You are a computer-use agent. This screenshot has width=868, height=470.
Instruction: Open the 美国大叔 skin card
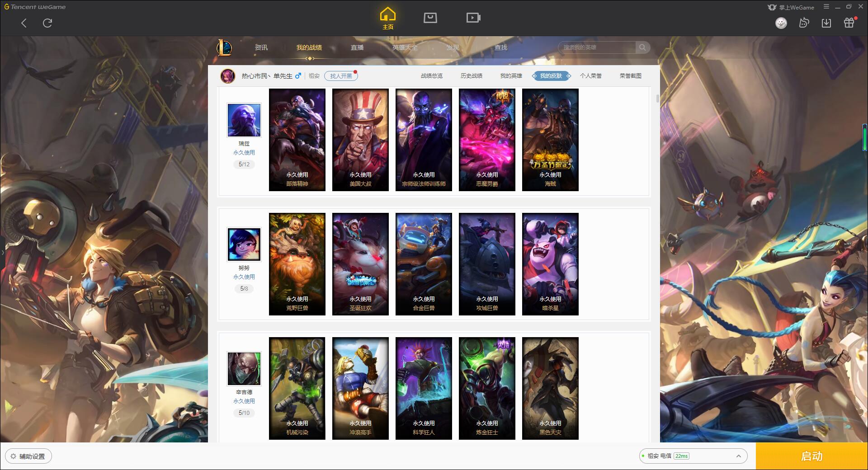coord(360,140)
